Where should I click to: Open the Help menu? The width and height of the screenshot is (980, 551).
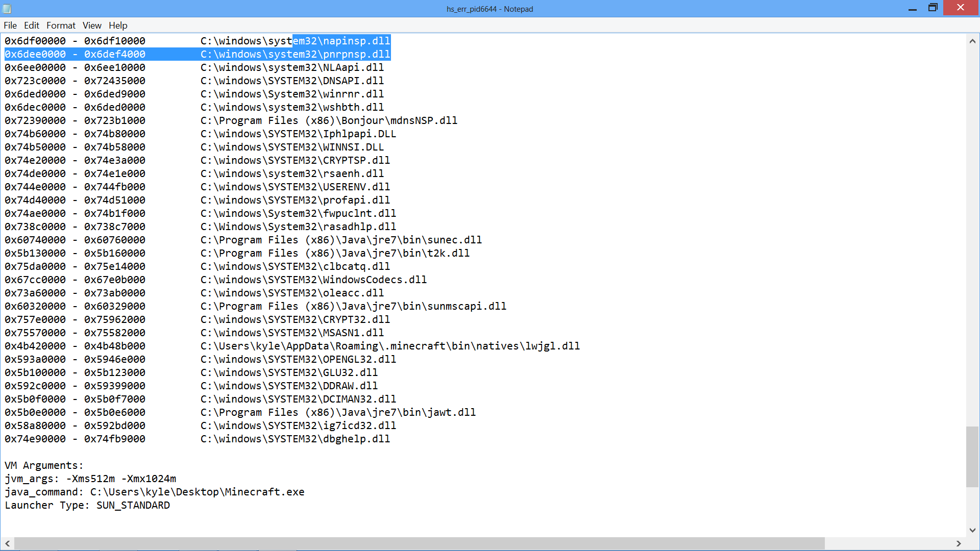pyautogui.click(x=118, y=26)
